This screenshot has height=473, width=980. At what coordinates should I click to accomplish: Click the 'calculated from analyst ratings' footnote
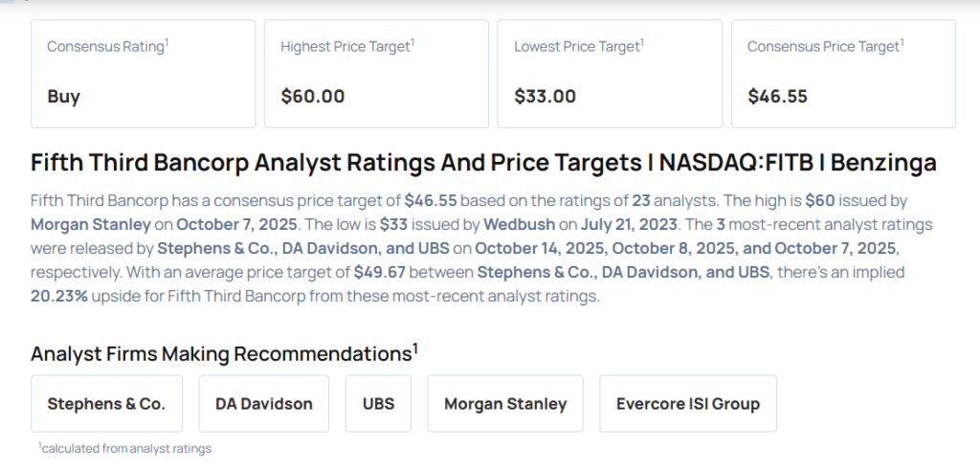coord(126,447)
